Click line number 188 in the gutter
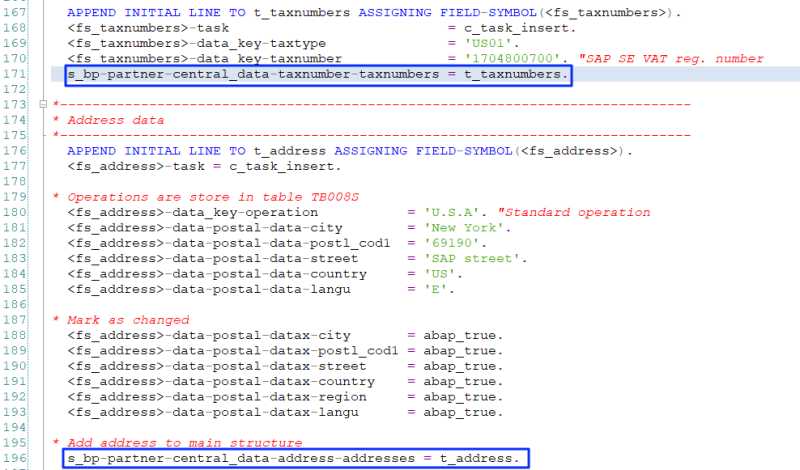This screenshot has height=470, width=800. point(14,335)
